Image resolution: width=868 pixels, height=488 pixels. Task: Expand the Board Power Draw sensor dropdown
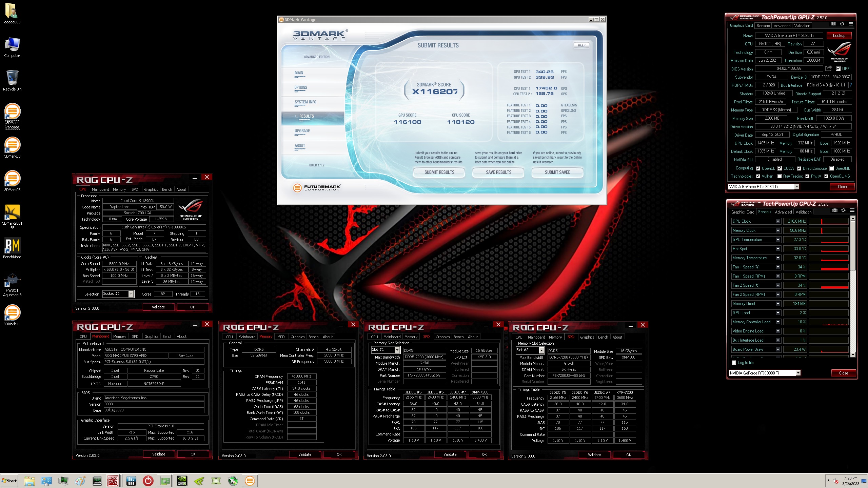778,349
